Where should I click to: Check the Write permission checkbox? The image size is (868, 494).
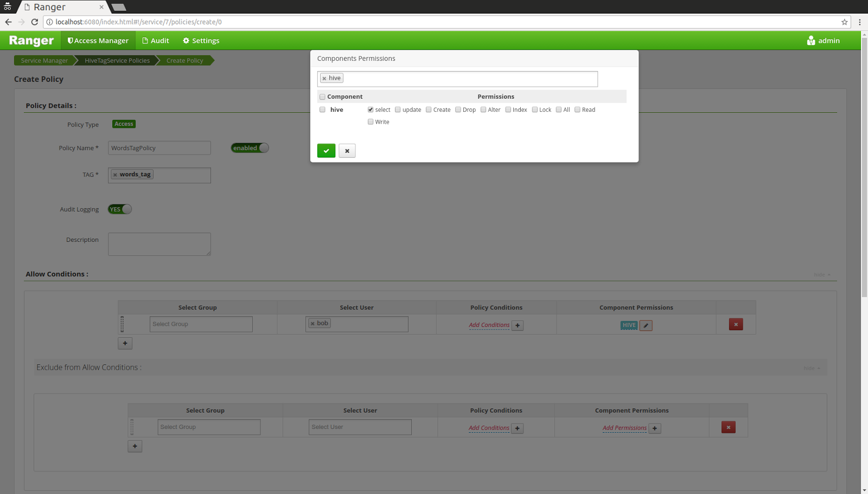click(371, 121)
